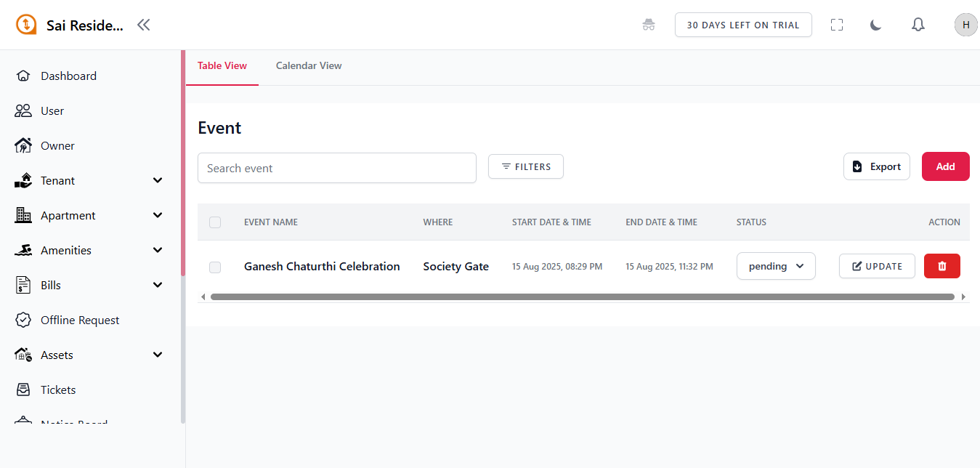980x468 pixels.
Task: Open Dashboard from the sidebar
Action: click(x=68, y=76)
